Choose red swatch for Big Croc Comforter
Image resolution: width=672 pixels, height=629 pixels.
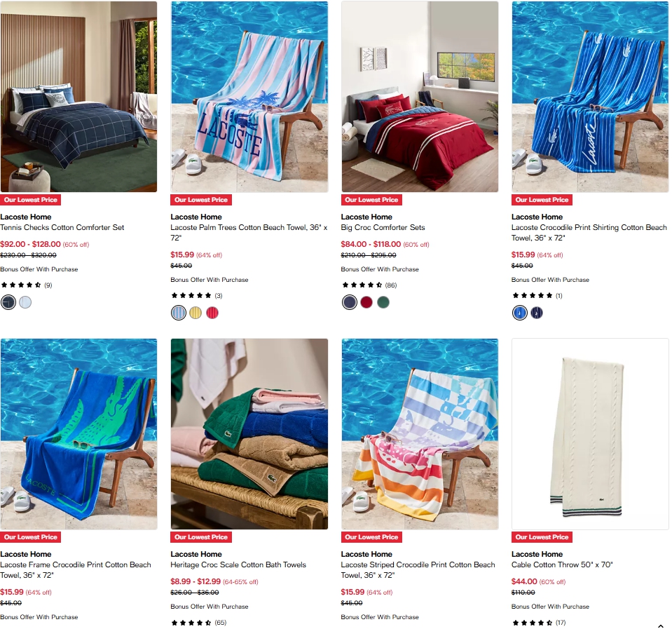tap(366, 302)
